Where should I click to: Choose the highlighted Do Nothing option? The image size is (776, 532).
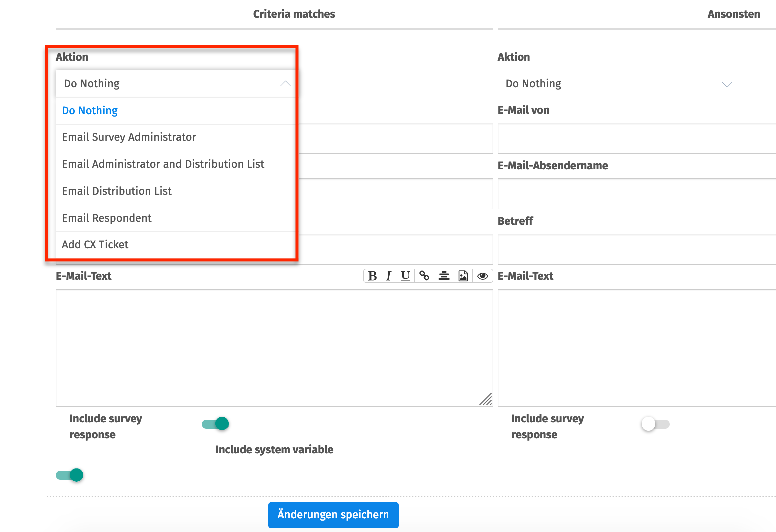(x=89, y=110)
